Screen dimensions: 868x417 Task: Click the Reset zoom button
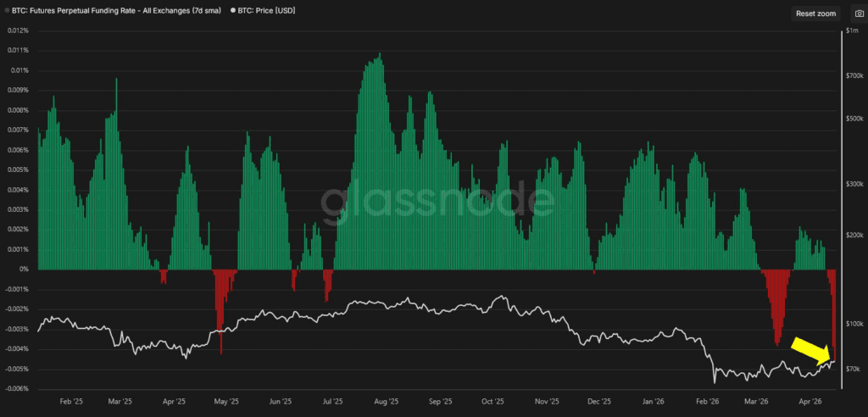[815, 14]
